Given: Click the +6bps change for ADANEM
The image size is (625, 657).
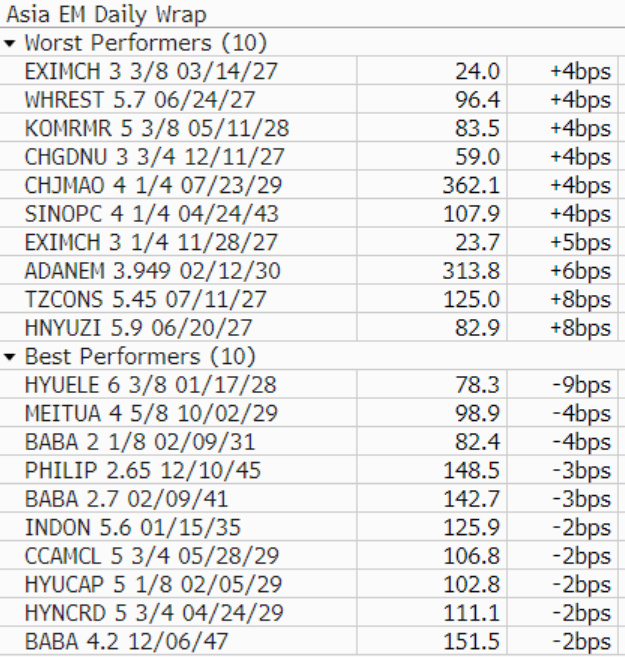Looking at the screenshot, I should (580, 271).
